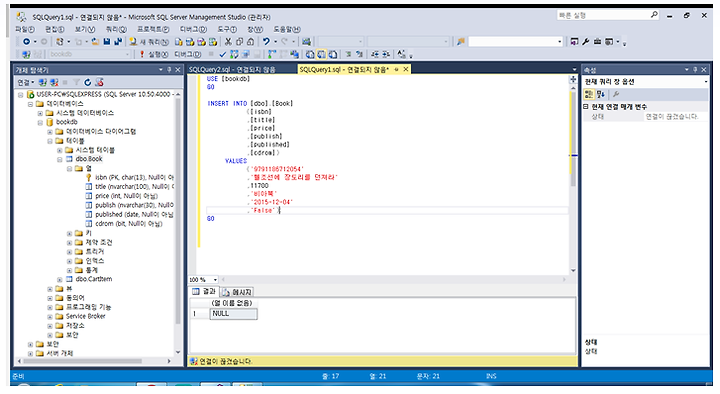720x394 pixels.
Task: Click the Results to File icon
Action: click(332, 54)
